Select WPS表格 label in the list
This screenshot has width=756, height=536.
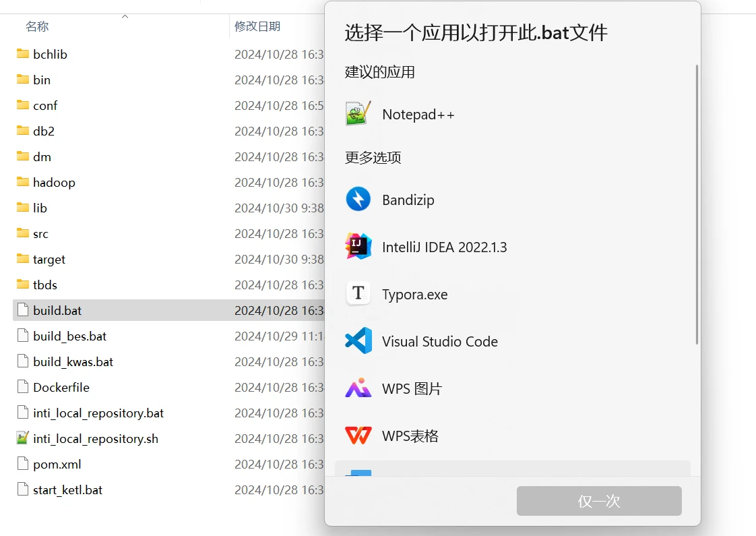(x=410, y=436)
